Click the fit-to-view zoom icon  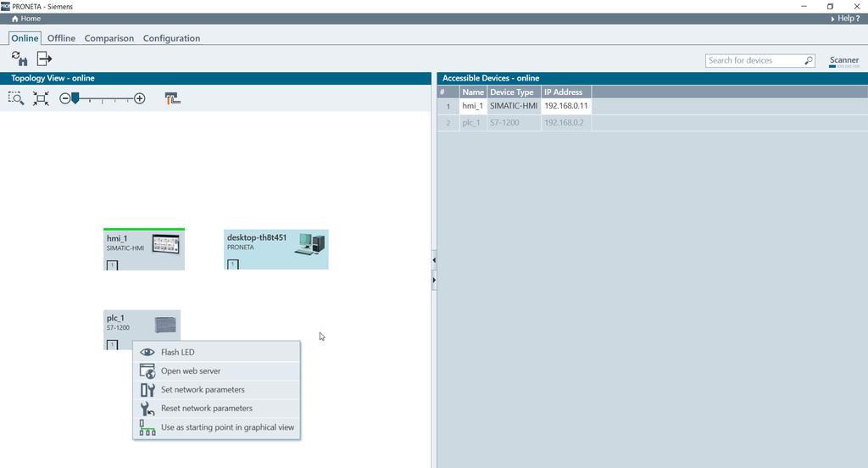[x=41, y=98]
